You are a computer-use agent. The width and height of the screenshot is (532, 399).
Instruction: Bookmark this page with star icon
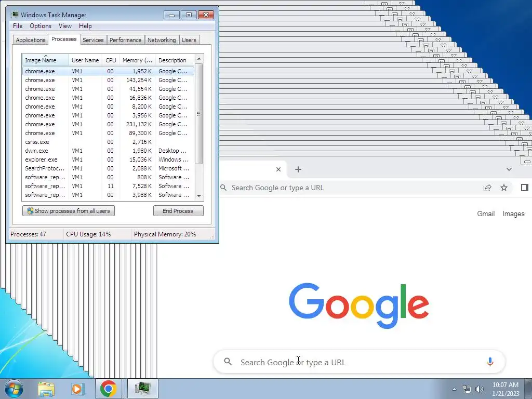504,188
